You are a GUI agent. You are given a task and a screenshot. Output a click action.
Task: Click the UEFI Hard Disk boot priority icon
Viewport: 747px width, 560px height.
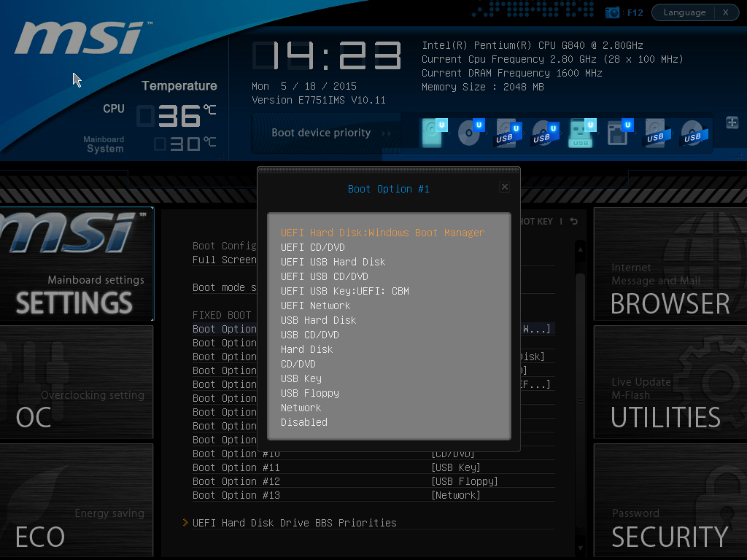435,133
